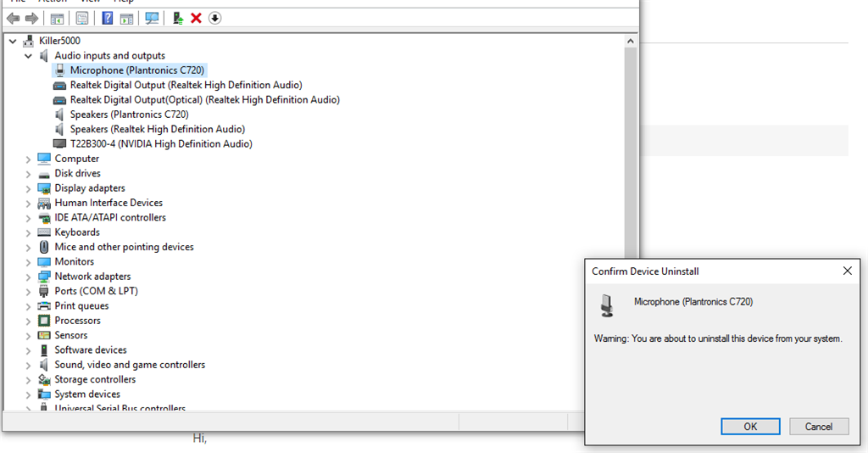Viewport: 868px width, 453px height.
Task: Click the device name text in the uninstall dialog
Action: tap(693, 302)
